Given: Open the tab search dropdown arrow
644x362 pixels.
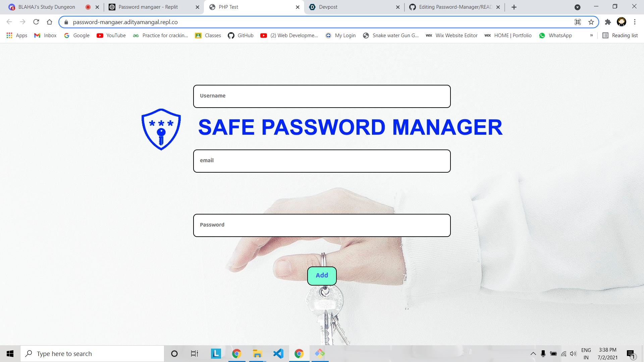Looking at the screenshot, I should [577, 7].
